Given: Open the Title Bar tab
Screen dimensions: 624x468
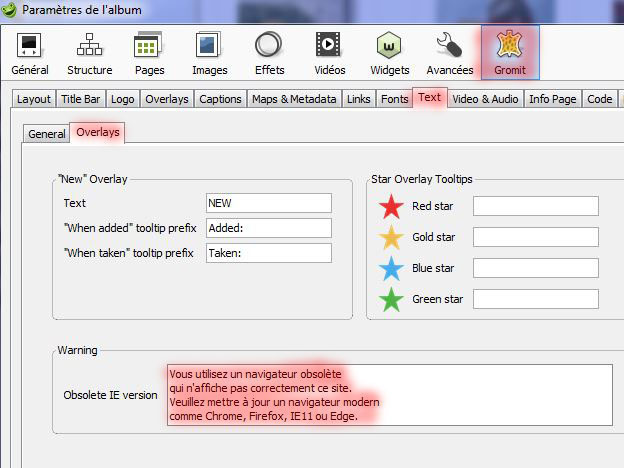Looking at the screenshot, I should 80,99.
